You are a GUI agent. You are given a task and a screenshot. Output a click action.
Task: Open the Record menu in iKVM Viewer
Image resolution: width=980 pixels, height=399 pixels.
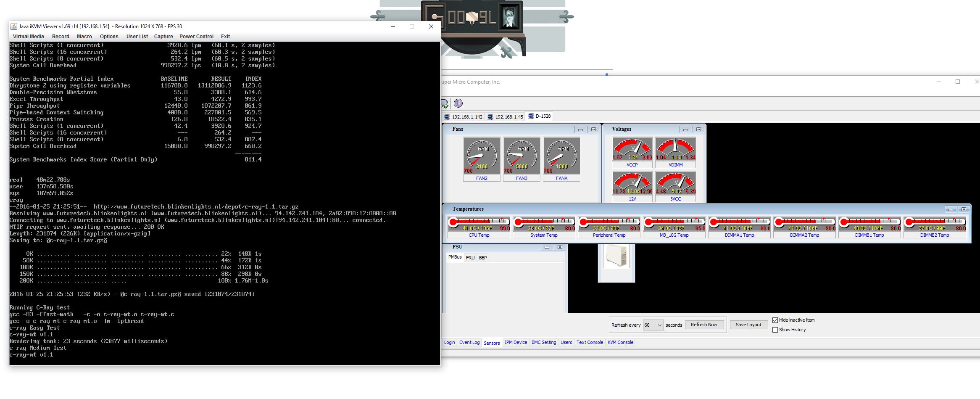(61, 37)
